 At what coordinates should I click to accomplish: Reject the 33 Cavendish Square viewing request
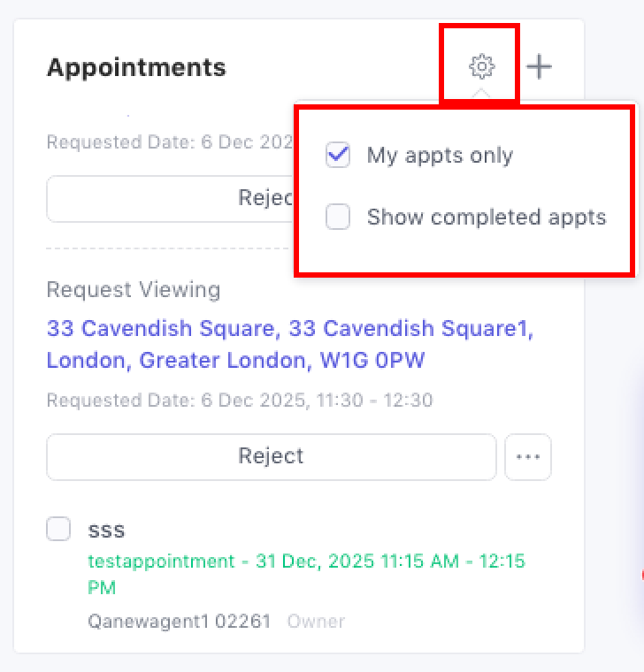(x=271, y=456)
